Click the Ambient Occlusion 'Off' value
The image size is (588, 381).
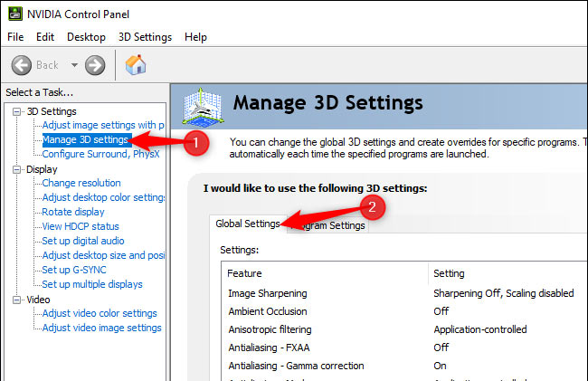point(441,311)
